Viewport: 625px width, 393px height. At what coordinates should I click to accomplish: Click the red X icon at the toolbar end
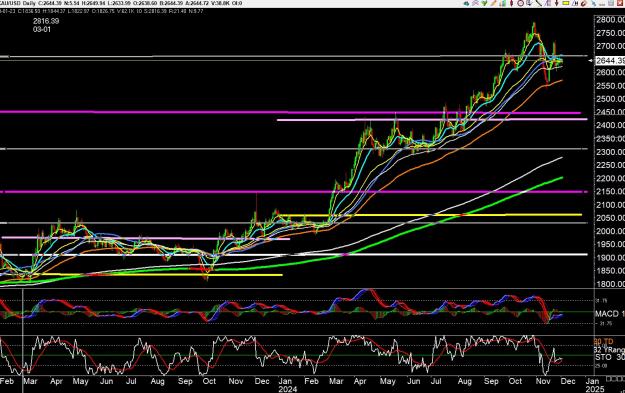620,3
